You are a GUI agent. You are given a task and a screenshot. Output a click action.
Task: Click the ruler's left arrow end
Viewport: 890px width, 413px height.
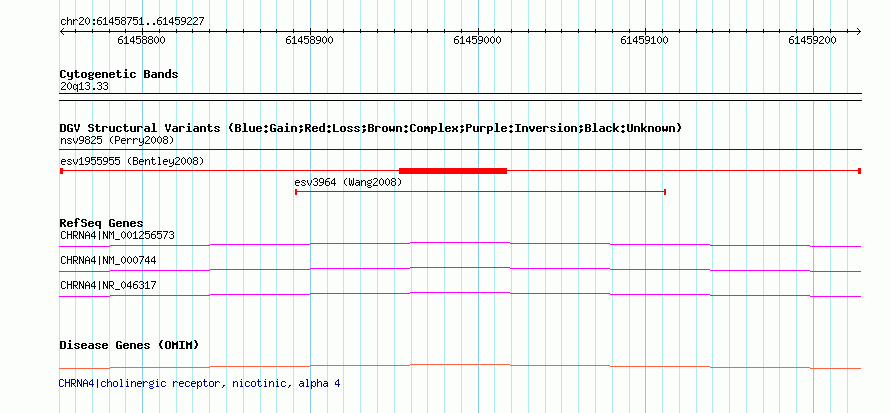pyautogui.click(x=62, y=31)
